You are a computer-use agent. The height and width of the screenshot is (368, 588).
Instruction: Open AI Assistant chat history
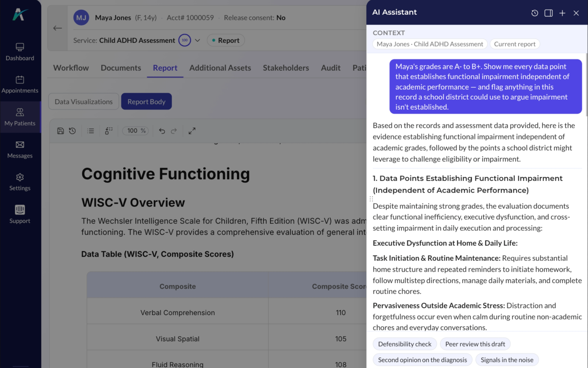535,13
